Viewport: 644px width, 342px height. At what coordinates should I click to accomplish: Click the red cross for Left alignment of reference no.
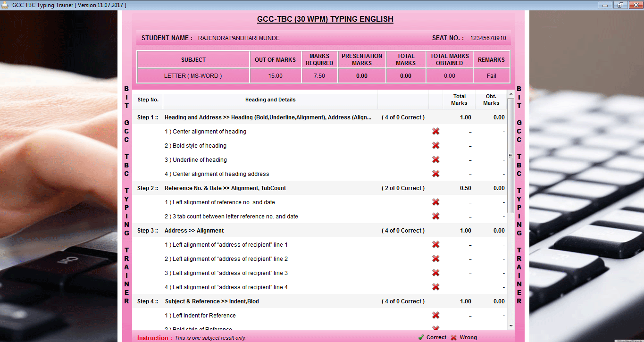435,202
